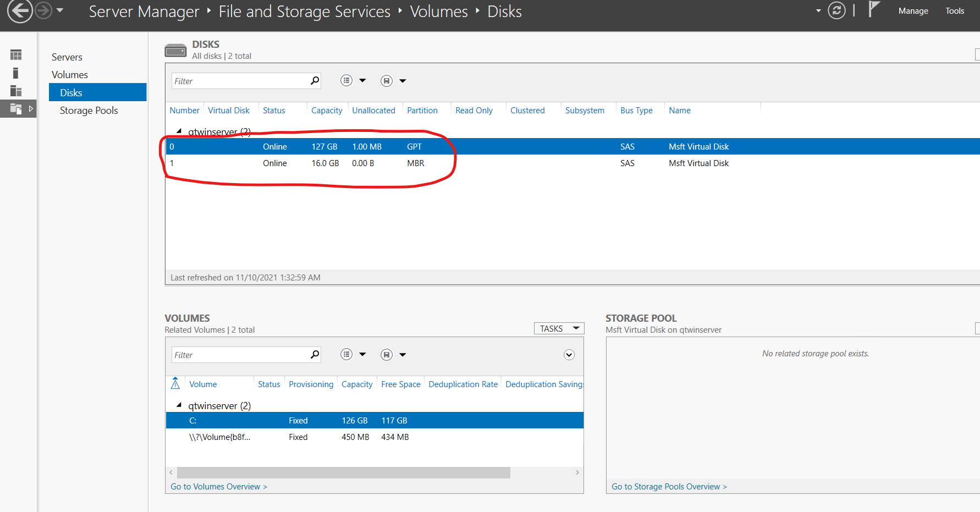Click the Refresh icon in the title bar
Screen dimensions: 980x512
[x=836, y=10]
